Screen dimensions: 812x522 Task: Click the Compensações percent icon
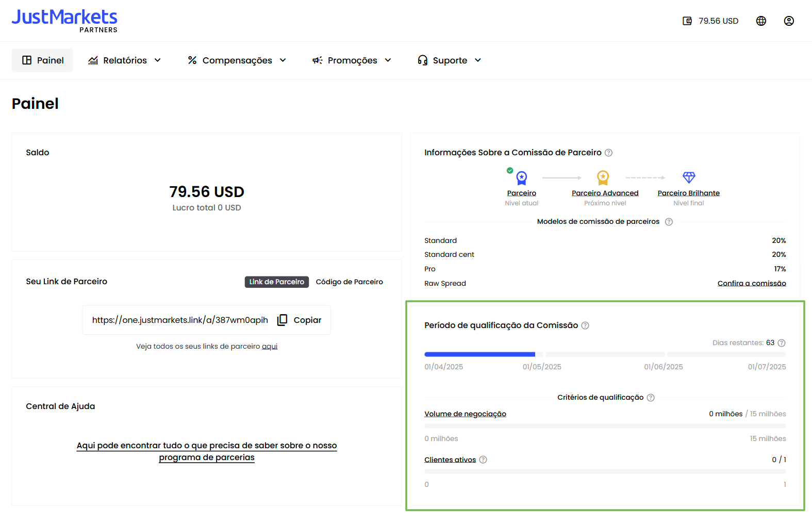[192, 60]
